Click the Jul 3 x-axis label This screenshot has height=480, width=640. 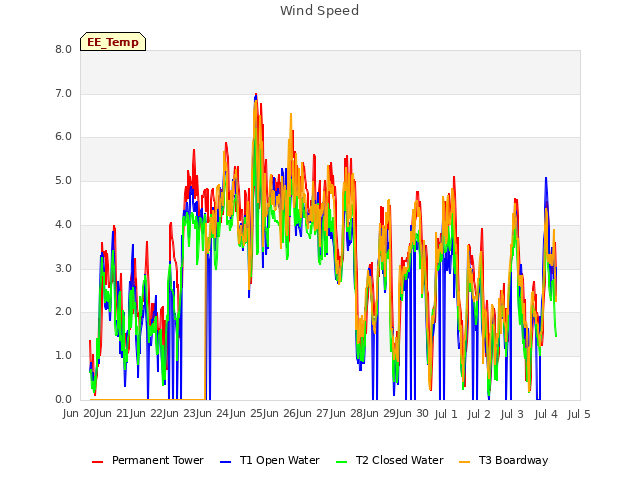pyautogui.click(x=512, y=414)
